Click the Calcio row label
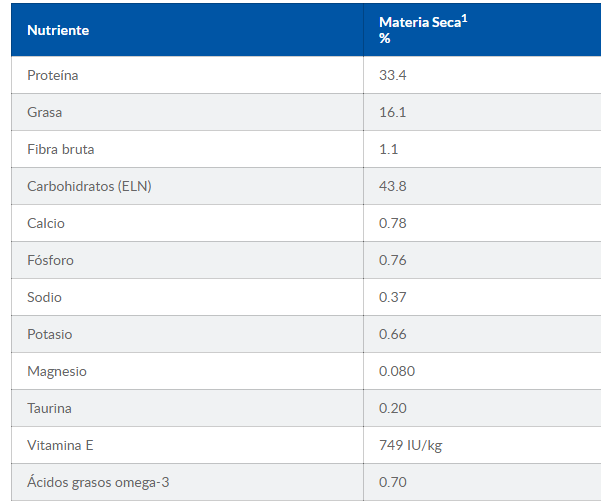The width and height of the screenshot is (601, 504). pos(46,223)
